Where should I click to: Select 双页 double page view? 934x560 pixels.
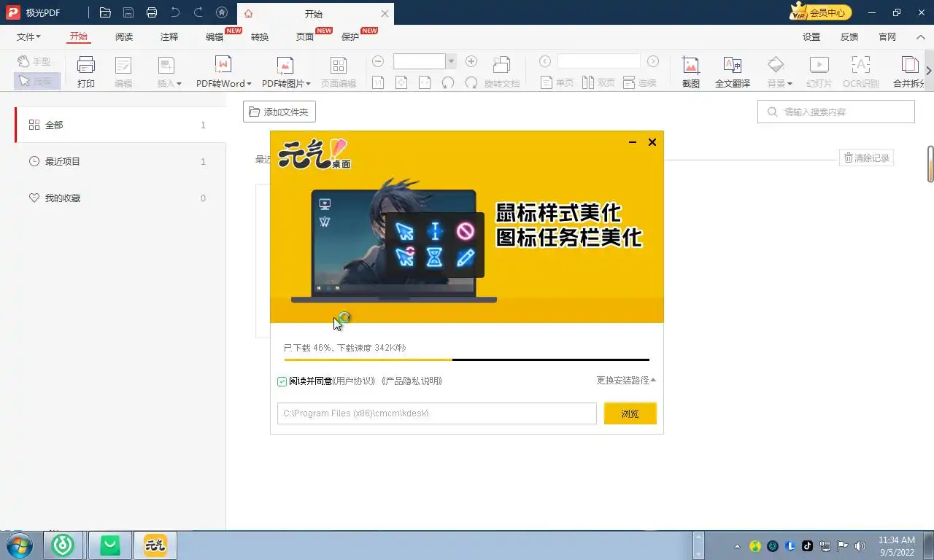pyautogui.click(x=598, y=83)
